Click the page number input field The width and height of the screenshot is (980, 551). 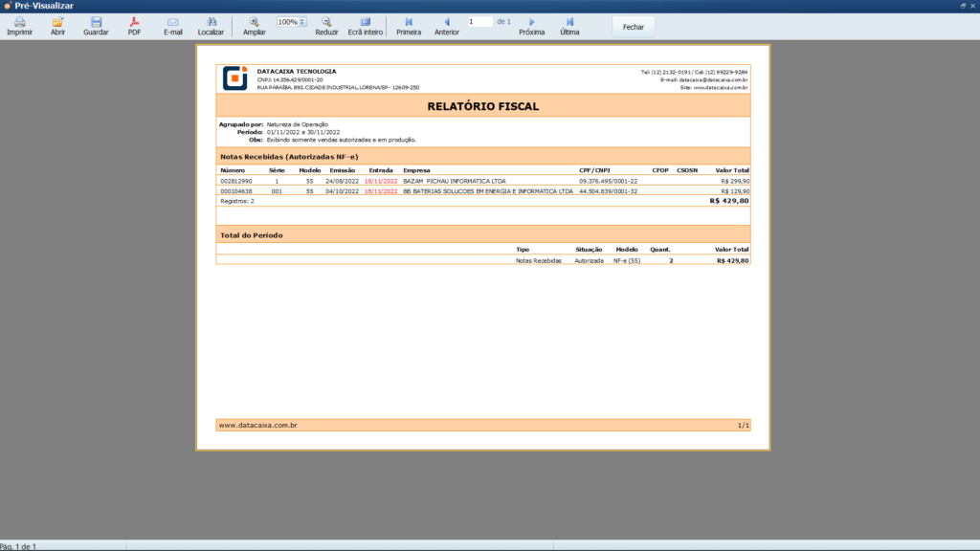click(479, 21)
